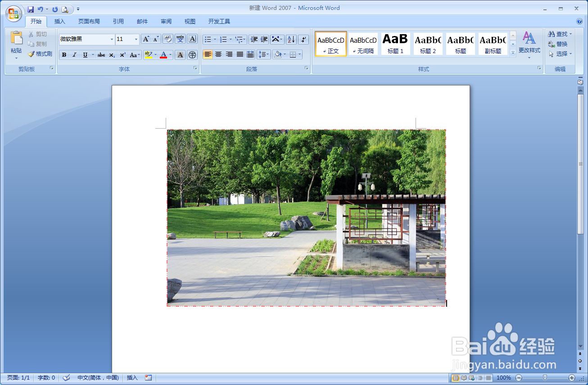Switch to the Mailings (邮件) tab
Screen dimensions: 588x385
click(x=142, y=21)
